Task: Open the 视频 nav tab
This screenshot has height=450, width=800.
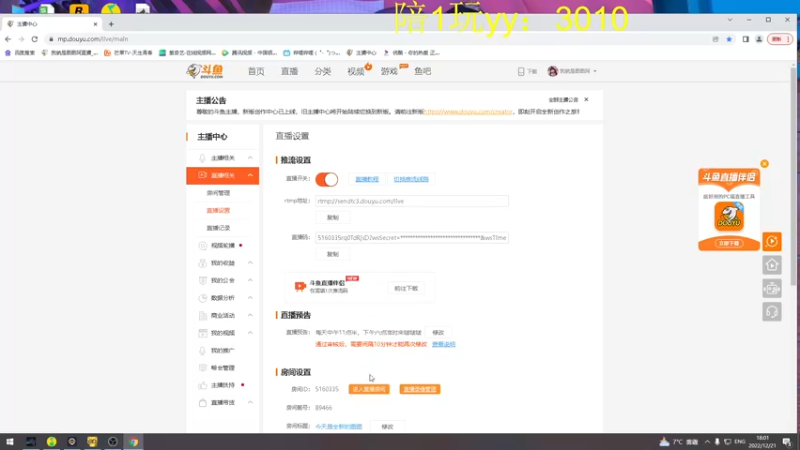Action: tap(356, 71)
